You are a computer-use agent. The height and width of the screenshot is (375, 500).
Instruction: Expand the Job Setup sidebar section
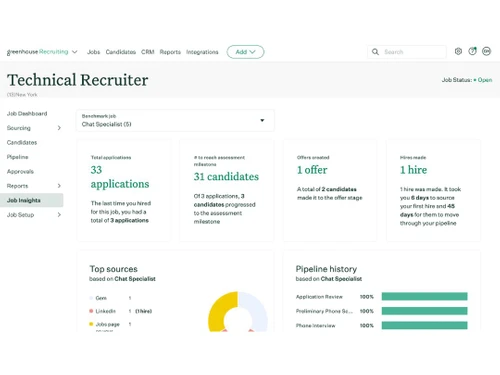[59, 215]
